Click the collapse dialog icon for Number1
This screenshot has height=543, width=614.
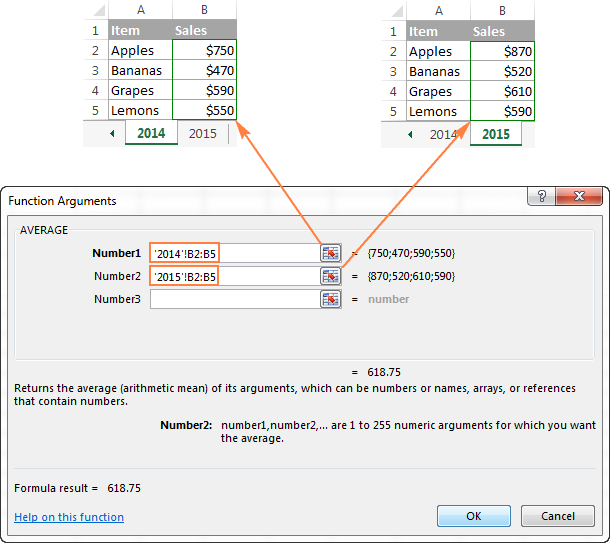pos(331,254)
